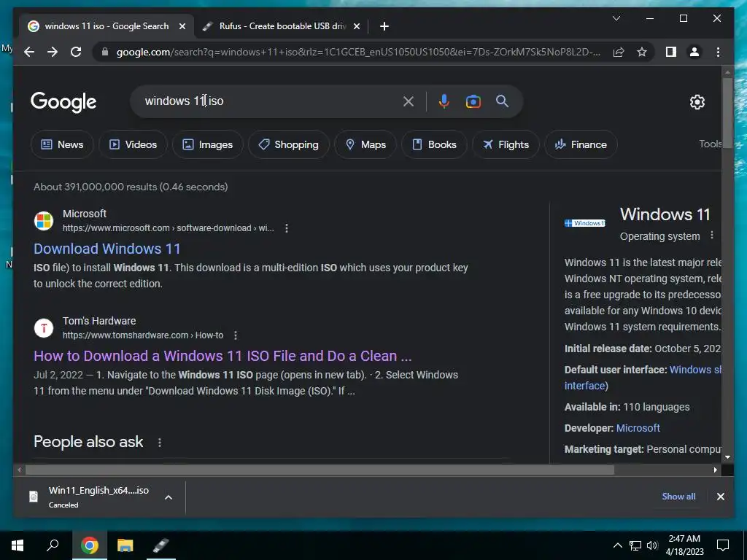Image resolution: width=747 pixels, height=560 pixels.
Task: Open taskbar search
Action: click(53, 545)
